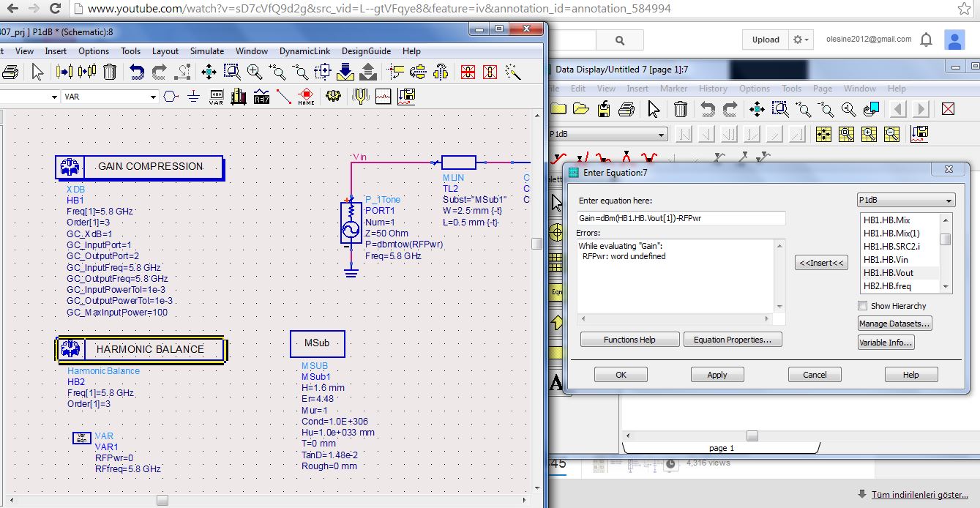Click Pop Out of Hierarchy up-arrow icon
This screenshot has height=508, width=980.
tap(368, 72)
